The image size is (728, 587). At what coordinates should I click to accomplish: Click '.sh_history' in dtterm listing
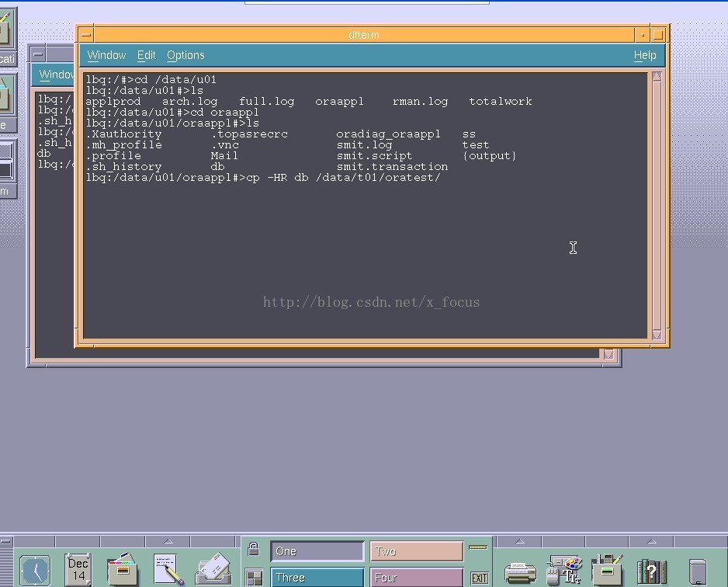point(123,167)
